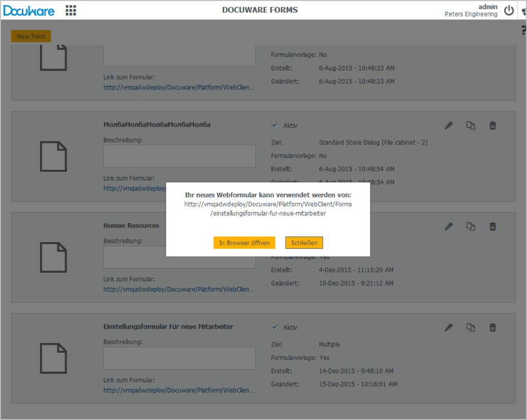This screenshot has height=420, width=527.
Task: Click the New Form button
Action: point(31,36)
